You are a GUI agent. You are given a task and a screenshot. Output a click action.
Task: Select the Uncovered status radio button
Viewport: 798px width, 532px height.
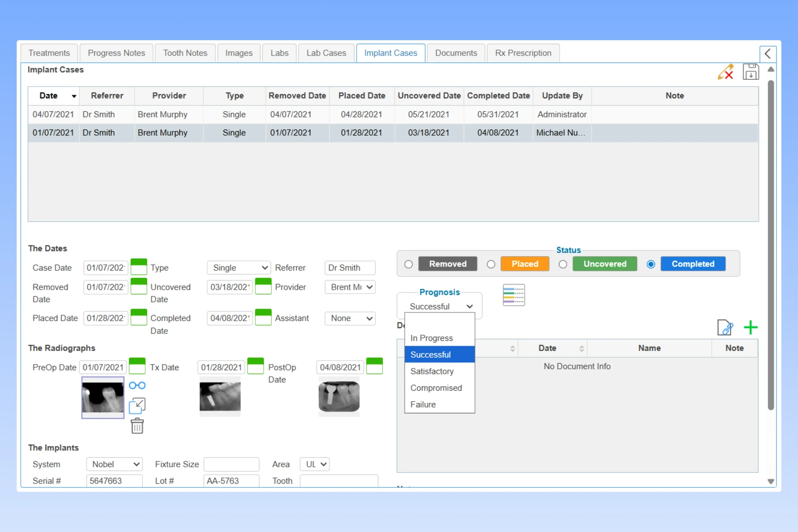tap(563, 264)
